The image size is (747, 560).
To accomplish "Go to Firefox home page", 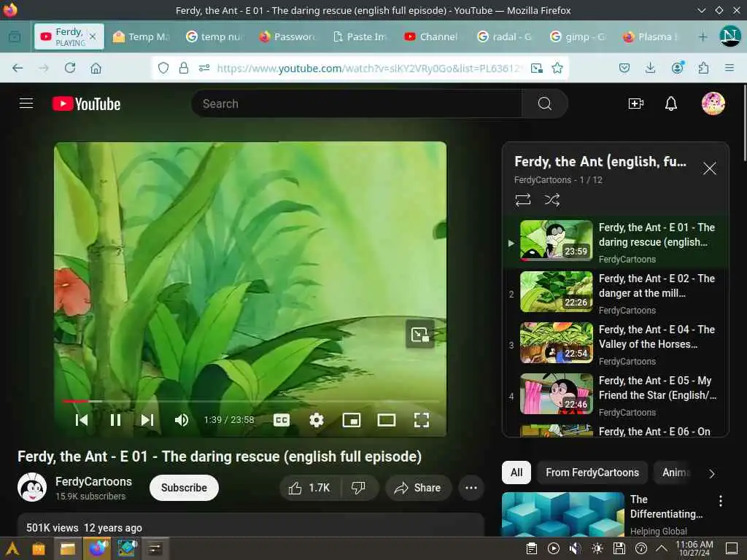I will (x=96, y=68).
